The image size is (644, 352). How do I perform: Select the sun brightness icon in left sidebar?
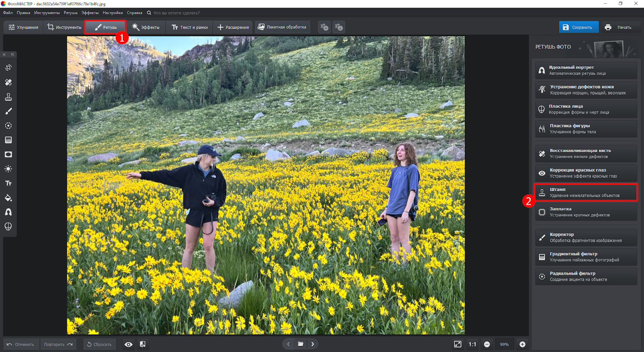click(x=8, y=169)
